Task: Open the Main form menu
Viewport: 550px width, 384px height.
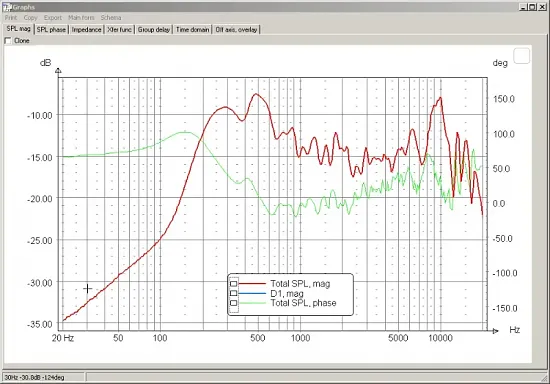Action: (81, 18)
